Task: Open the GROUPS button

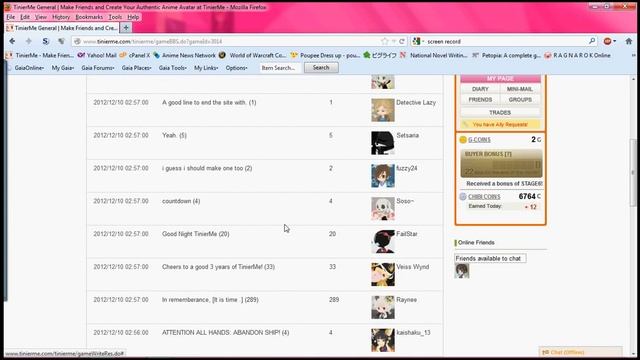Action: coord(520,100)
